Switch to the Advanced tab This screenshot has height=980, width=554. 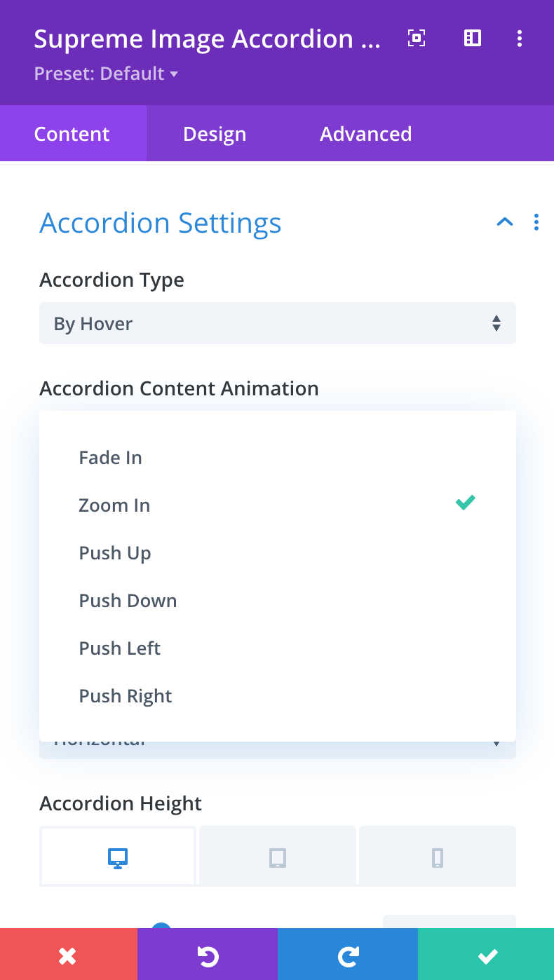click(x=366, y=134)
